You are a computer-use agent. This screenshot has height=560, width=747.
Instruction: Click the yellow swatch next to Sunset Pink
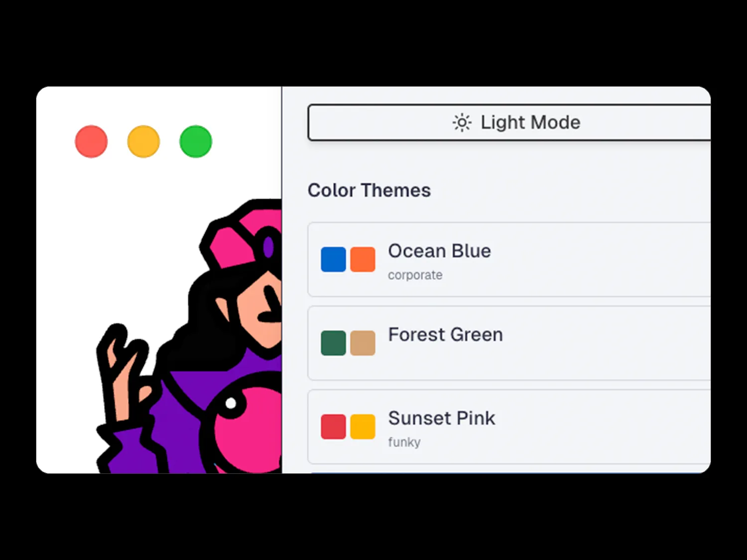(x=363, y=426)
